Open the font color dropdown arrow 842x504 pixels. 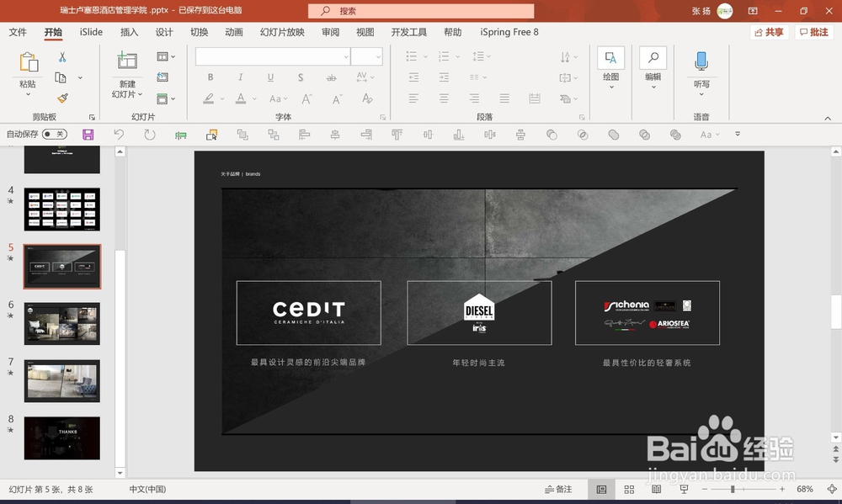(254, 99)
